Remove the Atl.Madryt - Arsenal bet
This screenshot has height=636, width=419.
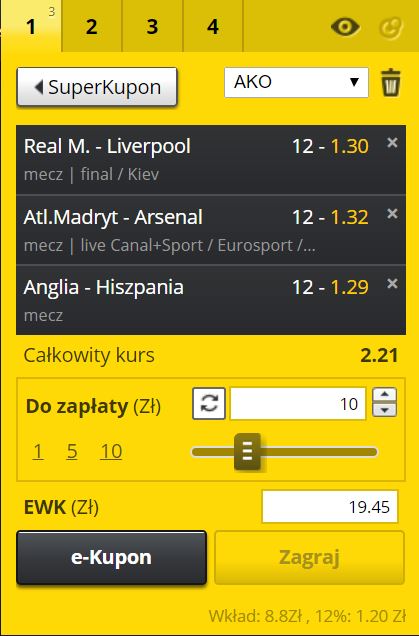[392, 213]
